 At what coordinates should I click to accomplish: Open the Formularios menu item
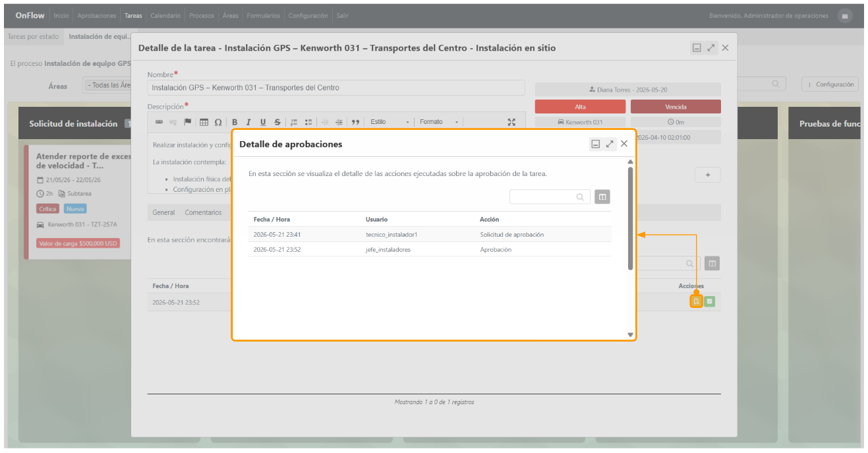[263, 16]
